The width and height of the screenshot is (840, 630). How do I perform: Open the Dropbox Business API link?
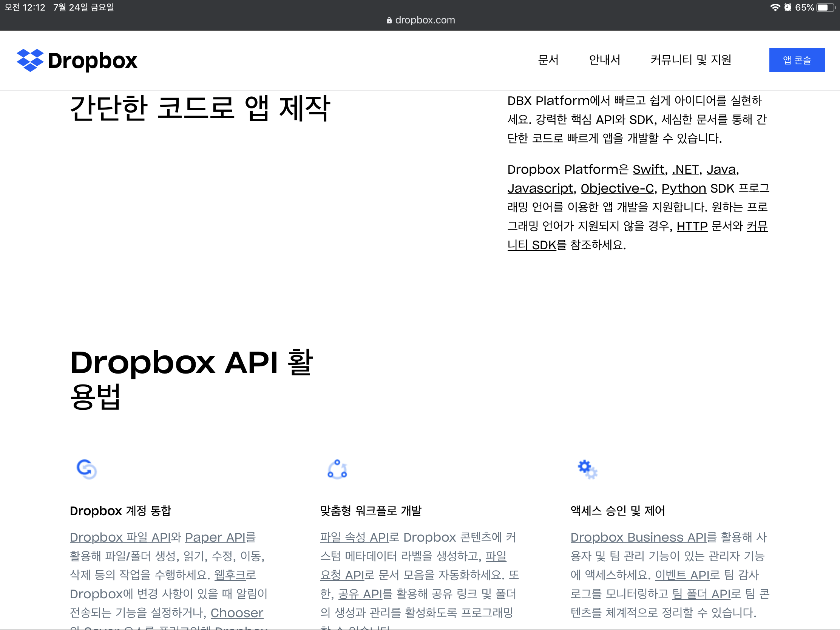[x=638, y=537]
